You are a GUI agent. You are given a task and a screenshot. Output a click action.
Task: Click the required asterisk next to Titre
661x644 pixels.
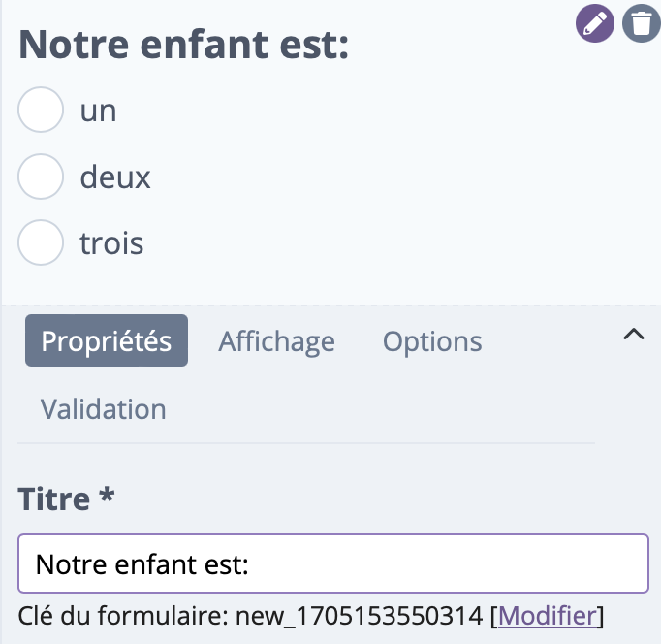click(107, 495)
